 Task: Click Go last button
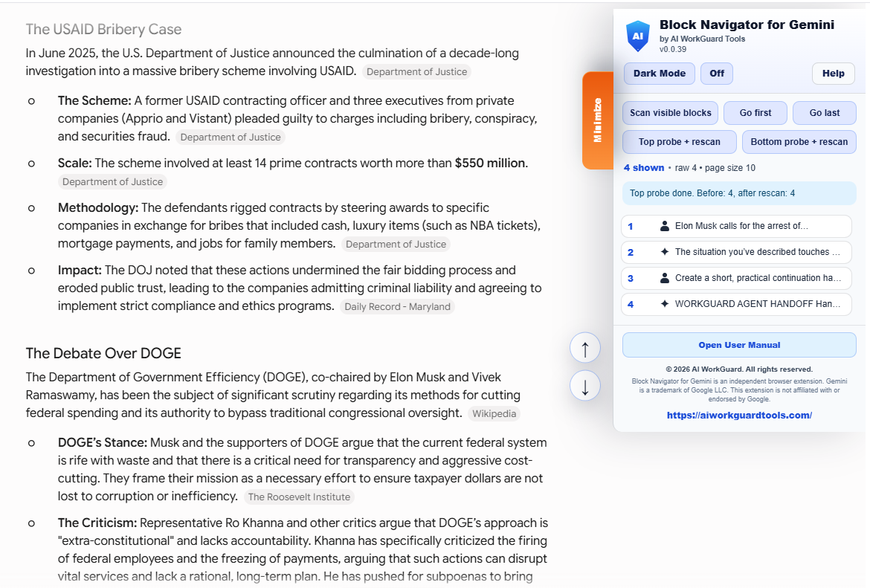tap(824, 112)
